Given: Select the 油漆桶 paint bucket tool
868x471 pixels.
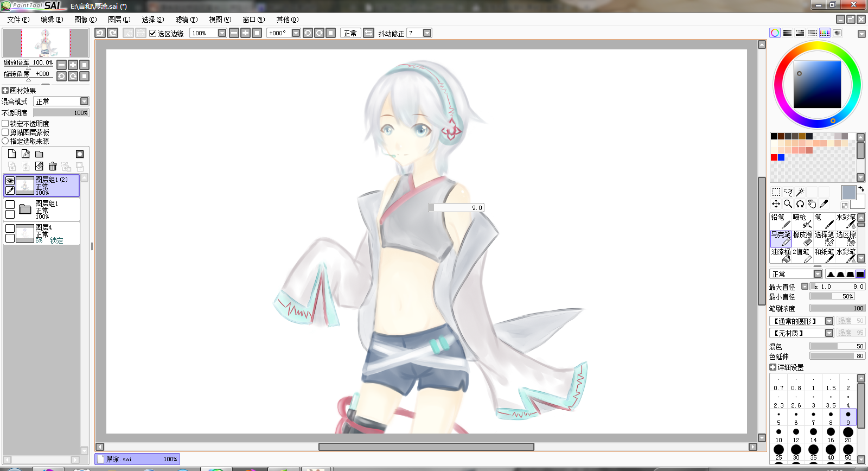Looking at the screenshot, I should pyautogui.click(x=781, y=256).
